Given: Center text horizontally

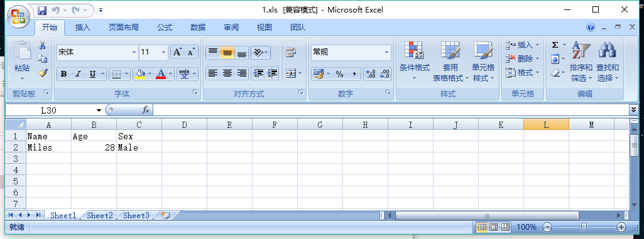Looking at the screenshot, I should [x=227, y=73].
